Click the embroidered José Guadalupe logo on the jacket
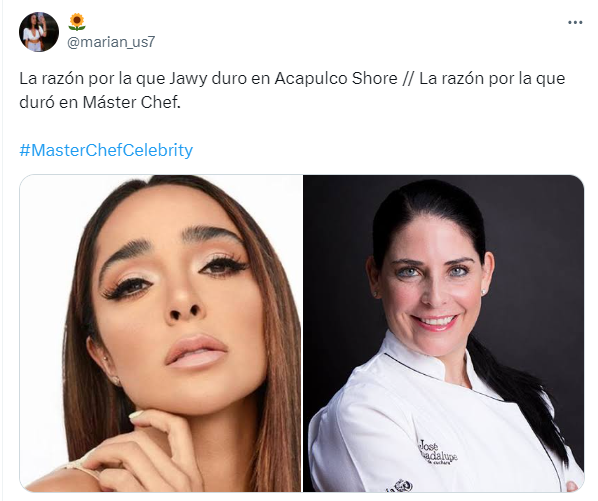This screenshot has height=501, width=598. pos(437,452)
